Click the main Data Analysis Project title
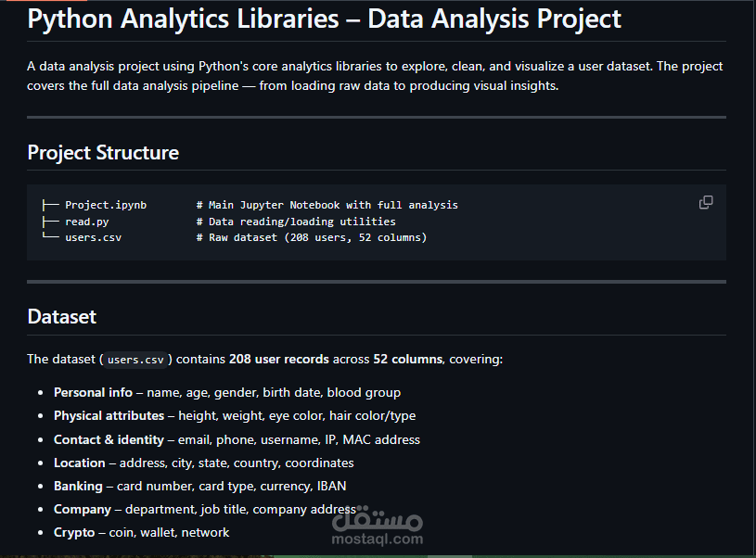 (x=324, y=19)
